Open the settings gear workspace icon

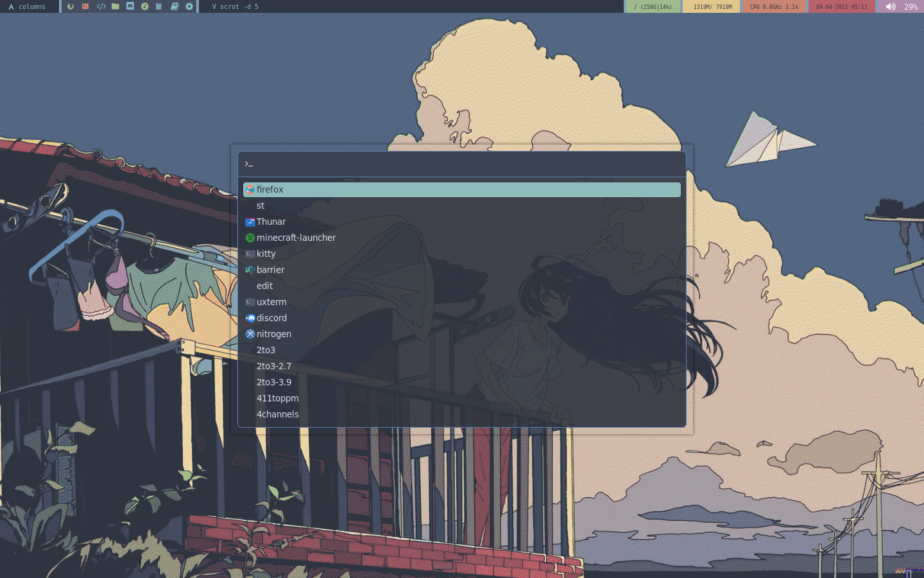click(189, 6)
